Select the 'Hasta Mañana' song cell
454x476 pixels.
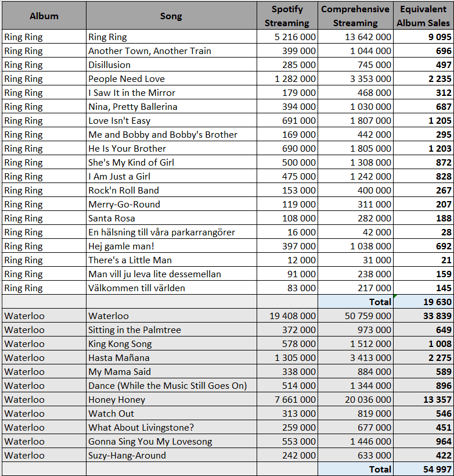(x=171, y=358)
